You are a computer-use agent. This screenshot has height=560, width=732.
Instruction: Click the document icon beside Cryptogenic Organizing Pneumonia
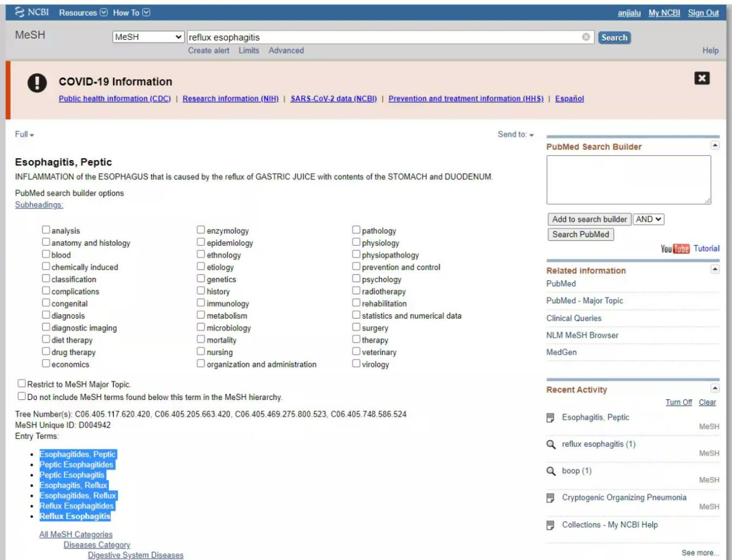(x=551, y=498)
